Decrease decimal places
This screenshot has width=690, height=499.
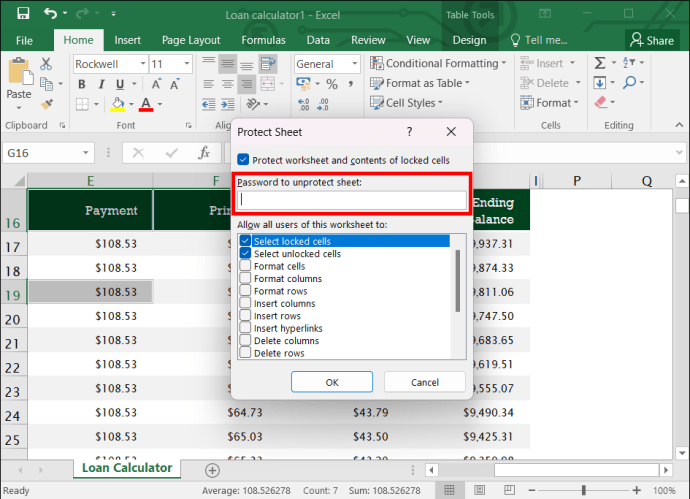pos(323,104)
